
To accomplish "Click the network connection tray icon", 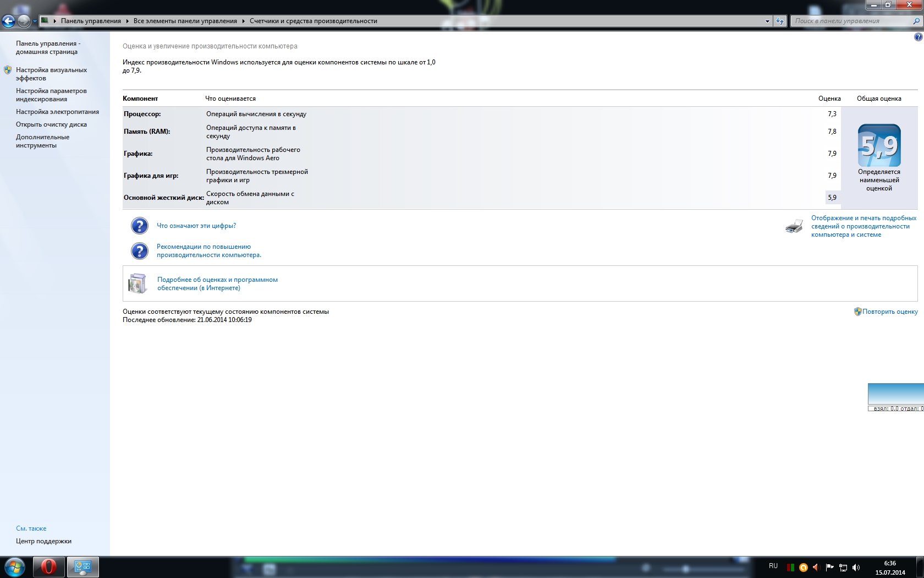I will (x=843, y=567).
